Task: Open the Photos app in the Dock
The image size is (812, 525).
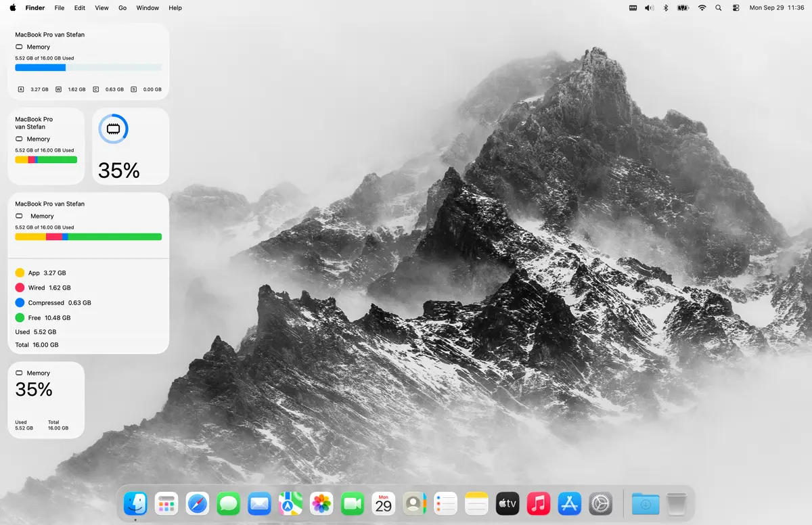Action: [321, 503]
